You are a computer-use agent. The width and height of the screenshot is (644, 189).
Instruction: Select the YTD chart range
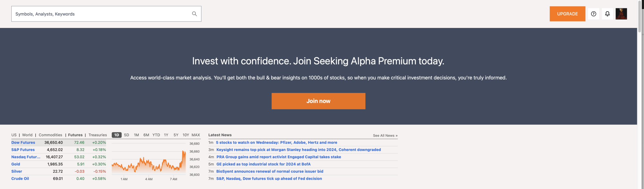[x=156, y=135]
